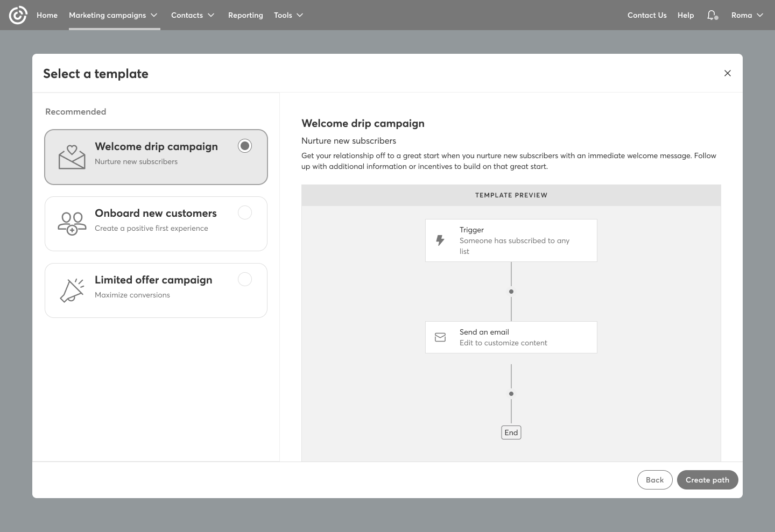This screenshot has width=775, height=532.
Task: Open the notifications bell icon
Action: pyautogui.click(x=712, y=15)
